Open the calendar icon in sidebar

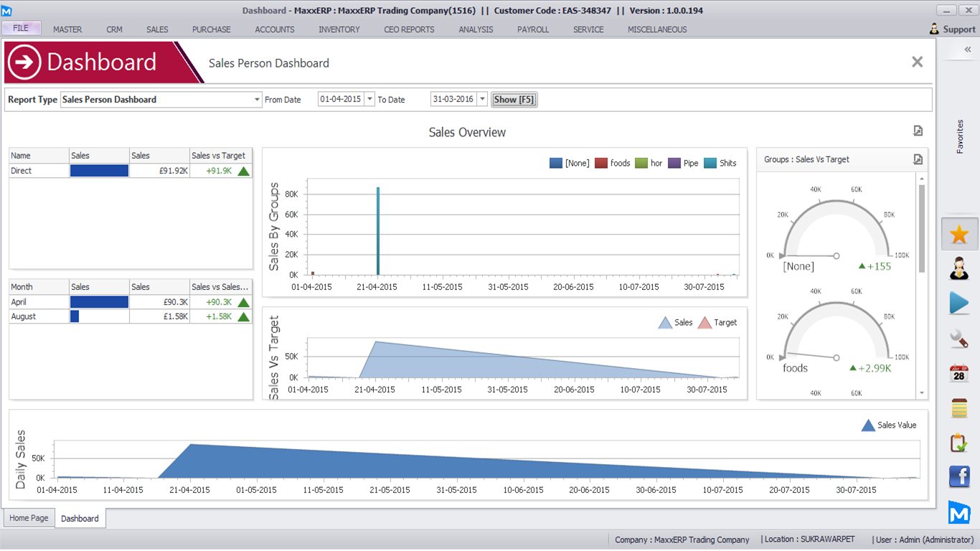point(959,373)
